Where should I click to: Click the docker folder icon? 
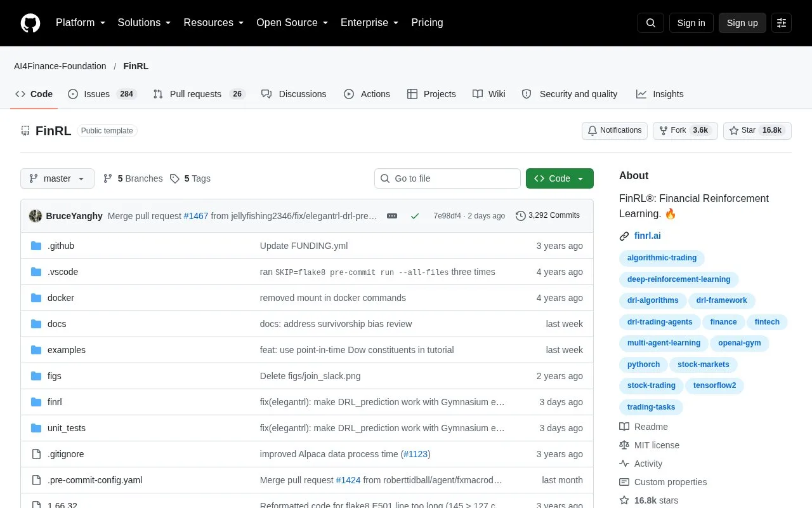pyautogui.click(x=36, y=298)
